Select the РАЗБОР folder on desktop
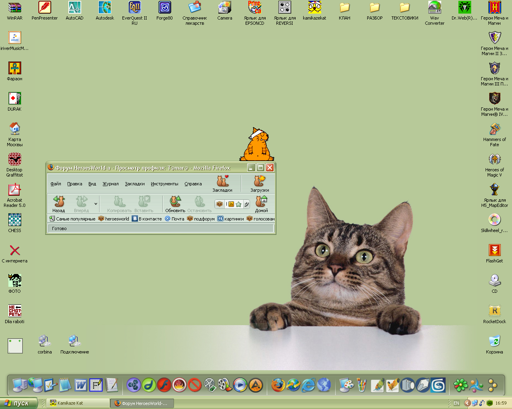This screenshot has height=409, width=512. coord(374,10)
